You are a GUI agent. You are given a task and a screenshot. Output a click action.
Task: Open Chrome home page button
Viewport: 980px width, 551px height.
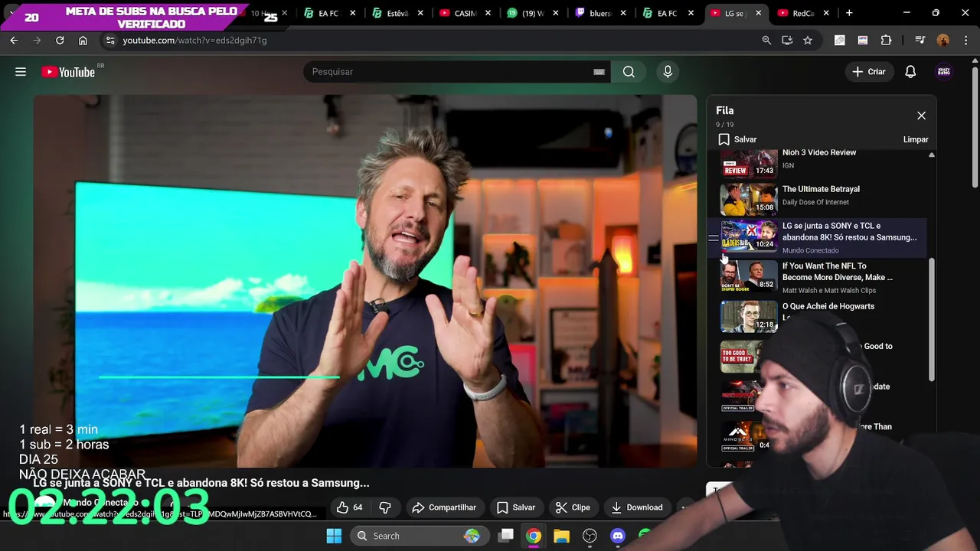(x=83, y=41)
